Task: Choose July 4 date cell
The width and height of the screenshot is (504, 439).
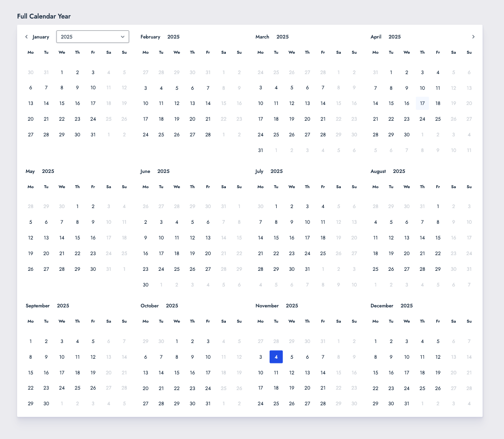Action: [323, 207]
